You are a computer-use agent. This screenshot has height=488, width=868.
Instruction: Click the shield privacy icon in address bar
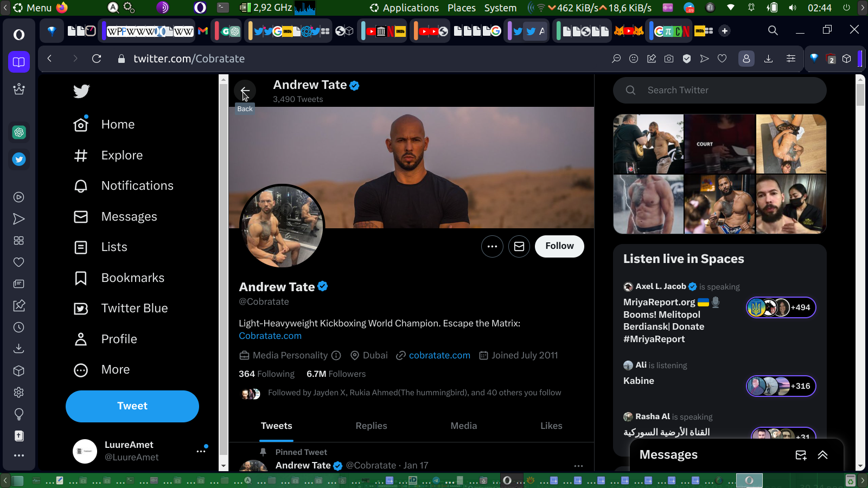coord(687,59)
